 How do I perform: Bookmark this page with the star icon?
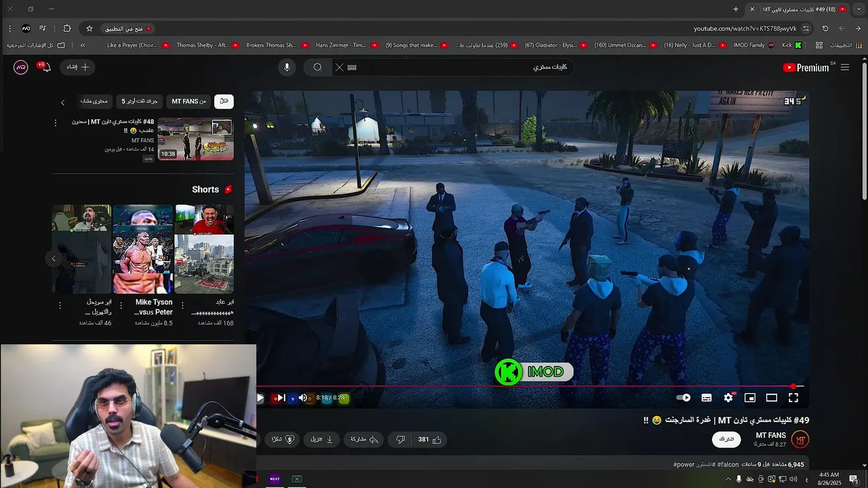coord(89,28)
